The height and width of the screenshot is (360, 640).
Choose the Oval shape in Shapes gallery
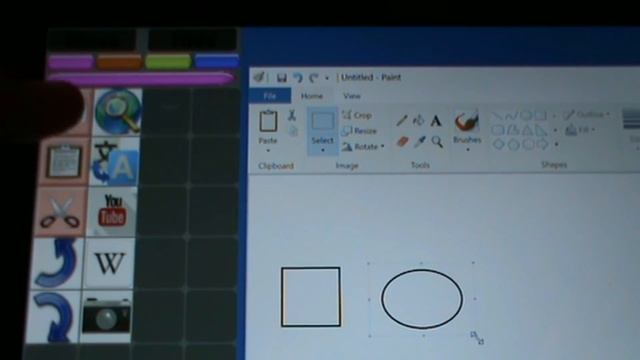pyautogui.click(x=526, y=116)
